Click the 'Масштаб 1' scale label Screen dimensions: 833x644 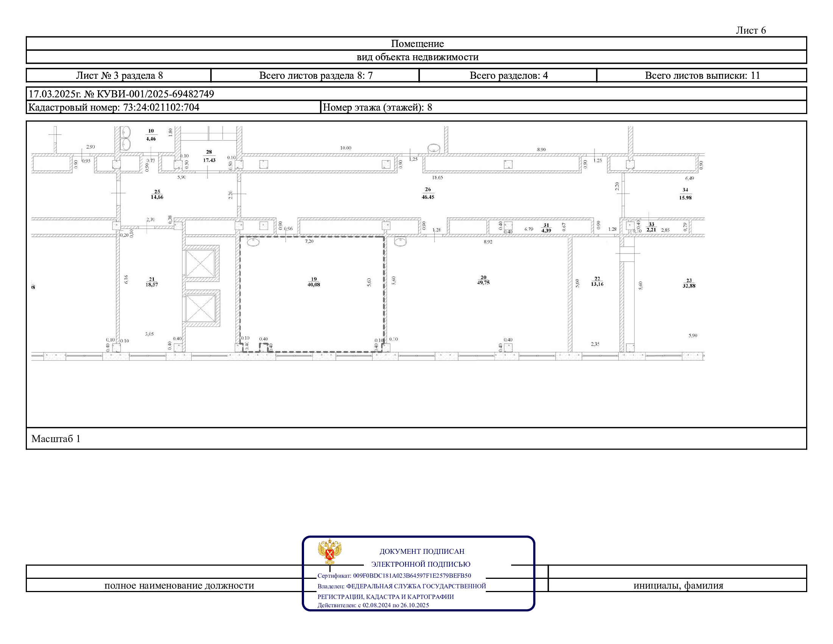tap(56, 439)
